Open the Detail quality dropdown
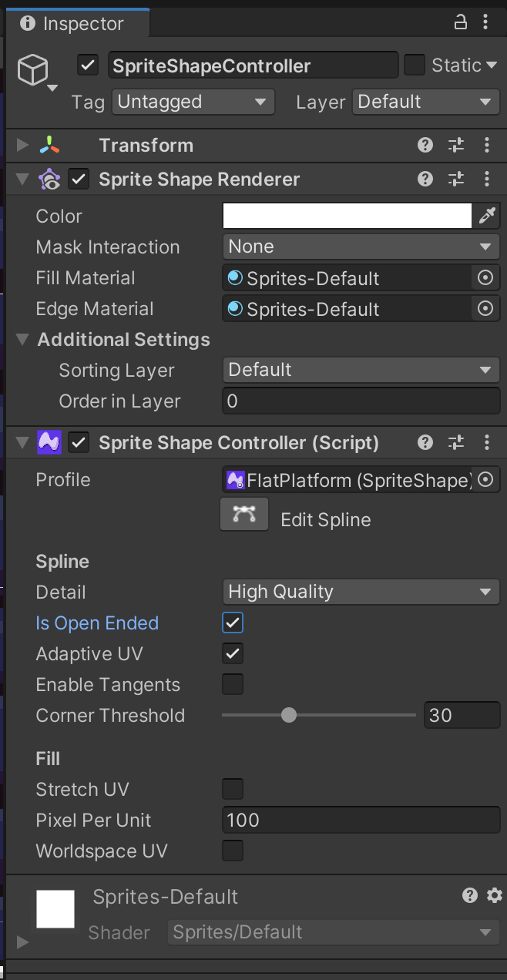Image resolution: width=507 pixels, height=980 pixels. coord(361,592)
